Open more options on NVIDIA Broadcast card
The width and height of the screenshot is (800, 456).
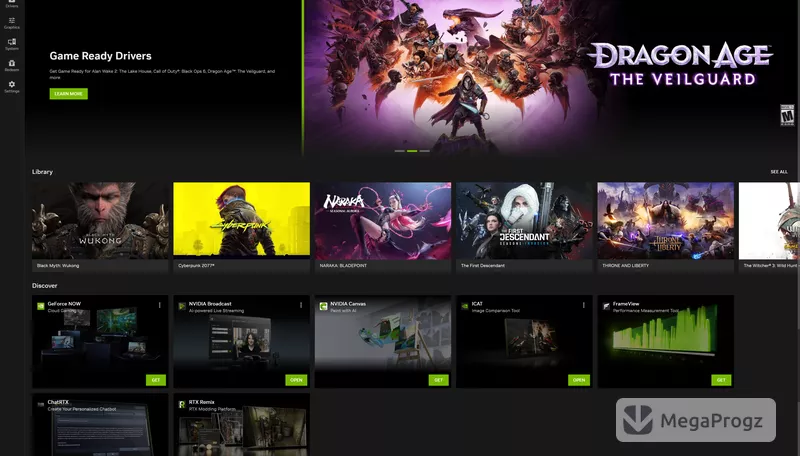pyautogui.click(x=301, y=305)
